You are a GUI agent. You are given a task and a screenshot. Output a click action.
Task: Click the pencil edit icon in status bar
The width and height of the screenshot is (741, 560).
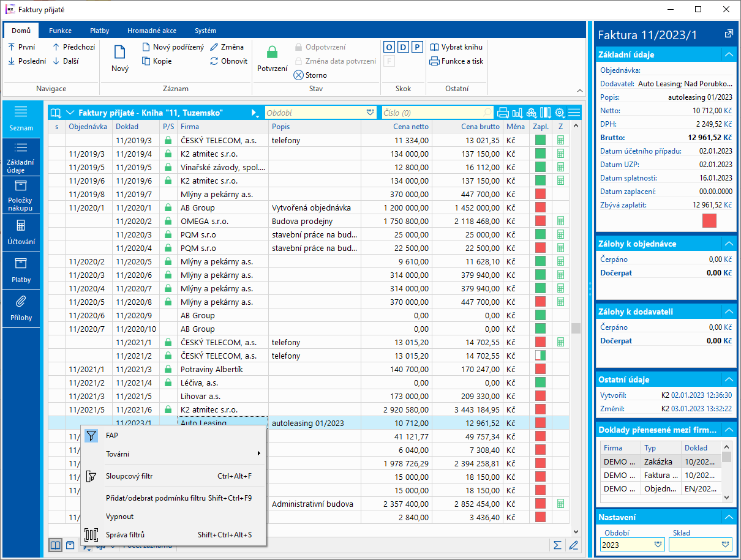573,545
